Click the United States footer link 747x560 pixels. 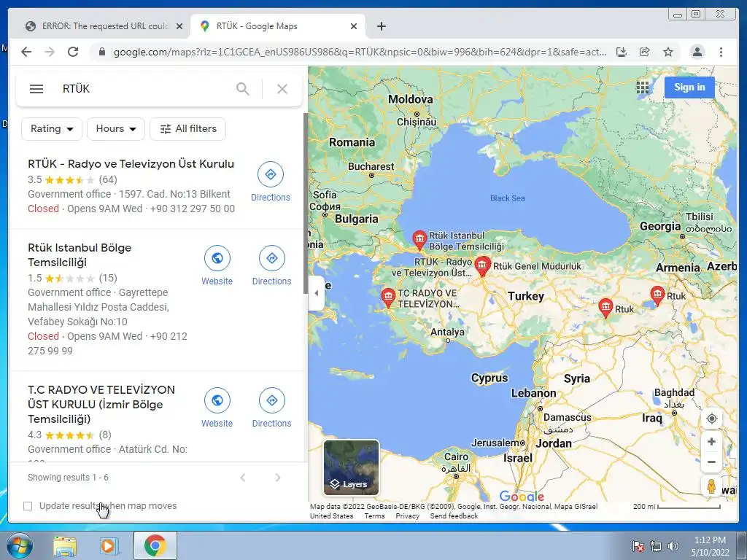(x=332, y=516)
